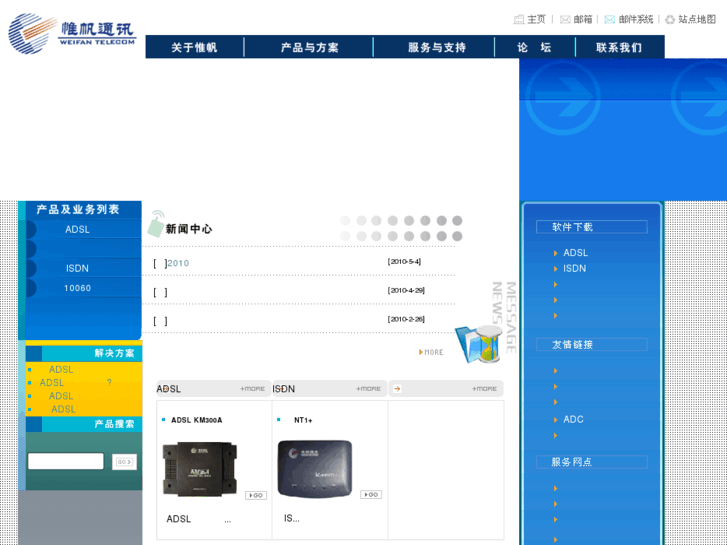Click arrow bullet beside ADSL download
Image resolution: width=727 pixels, height=545 pixels.
tap(555, 253)
